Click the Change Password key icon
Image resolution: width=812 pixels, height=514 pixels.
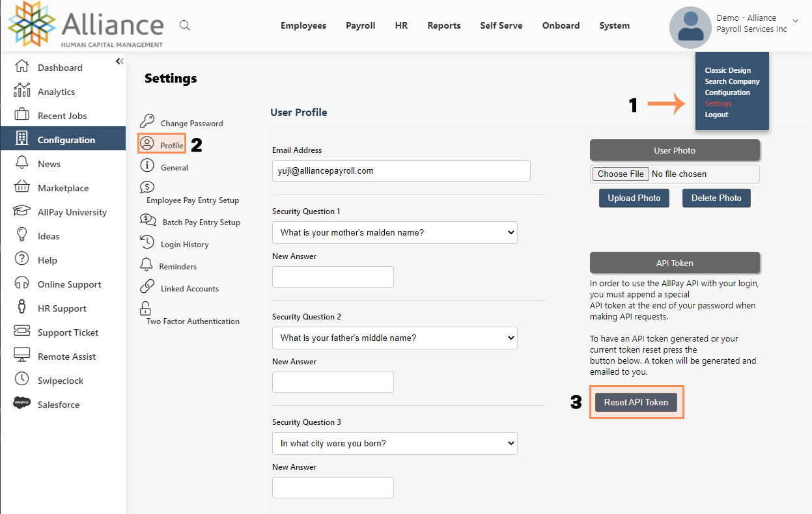click(147, 122)
